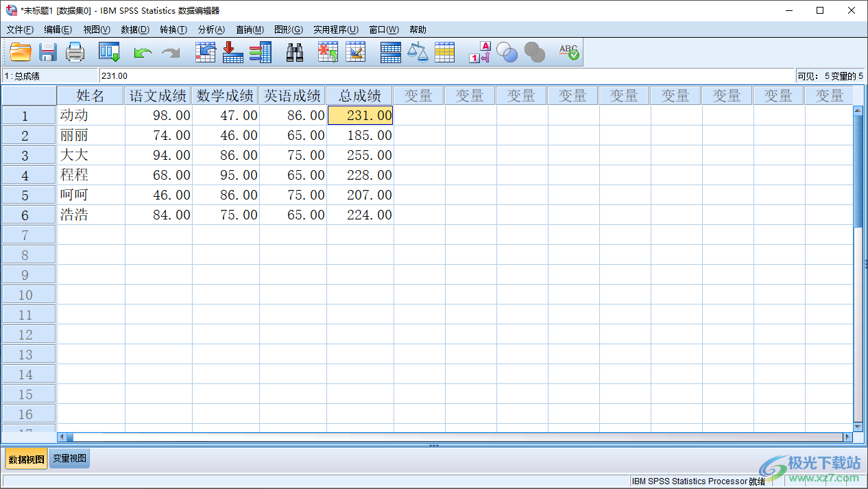This screenshot has height=489, width=868.
Task: Click the total score cell 255.00
Action: pyautogui.click(x=360, y=155)
